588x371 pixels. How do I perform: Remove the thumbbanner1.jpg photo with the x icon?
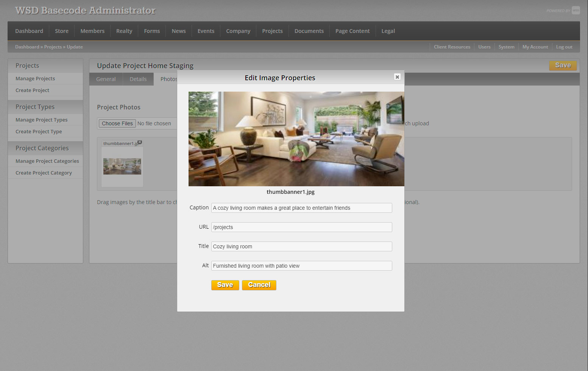click(x=140, y=142)
